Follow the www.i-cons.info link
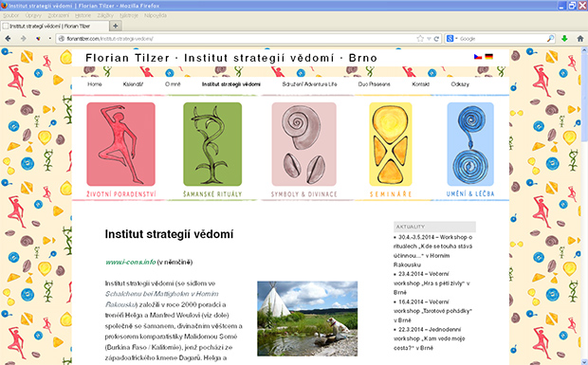The height and width of the screenshot is (365, 588). pos(131,262)
